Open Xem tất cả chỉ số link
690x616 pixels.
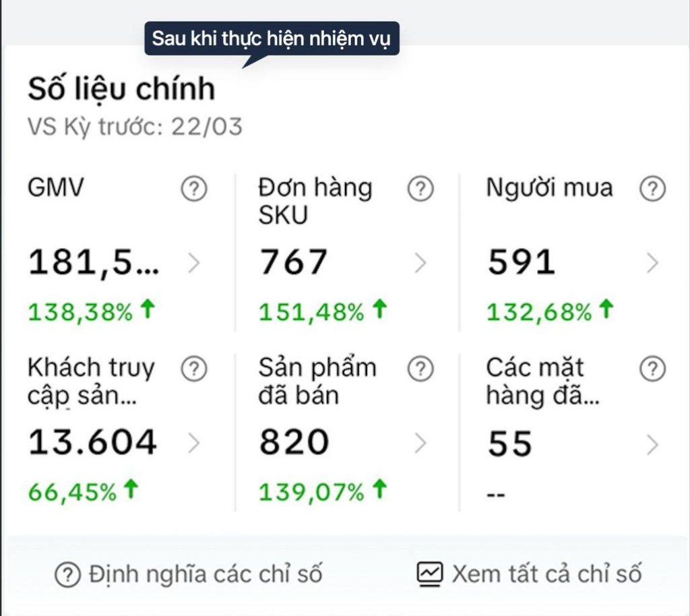[x=546, y=575]
